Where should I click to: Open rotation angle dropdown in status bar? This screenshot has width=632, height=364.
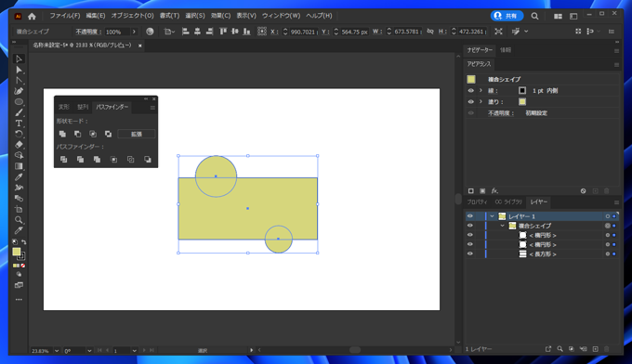[x=89, y=351]
